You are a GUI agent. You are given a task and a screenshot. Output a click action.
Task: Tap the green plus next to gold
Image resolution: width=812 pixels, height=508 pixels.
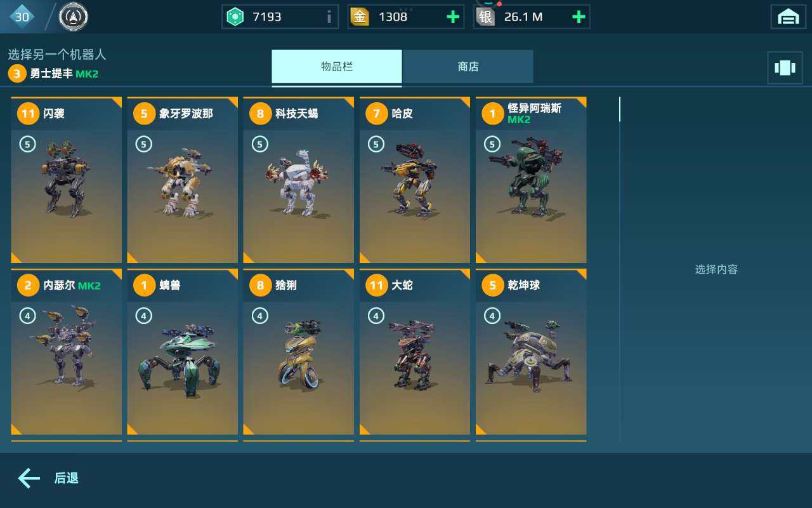click(x=453, y=17)
